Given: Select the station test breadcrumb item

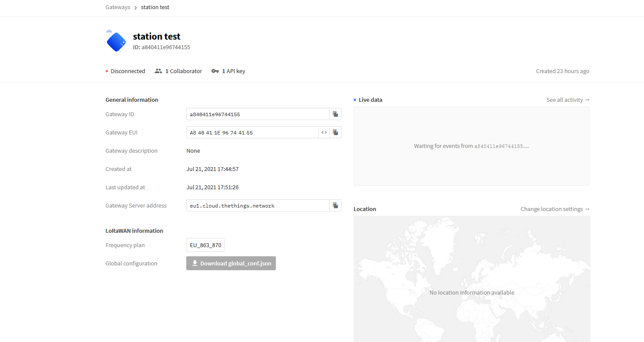Looking at the screenshot, I should [x=155, y=7].
